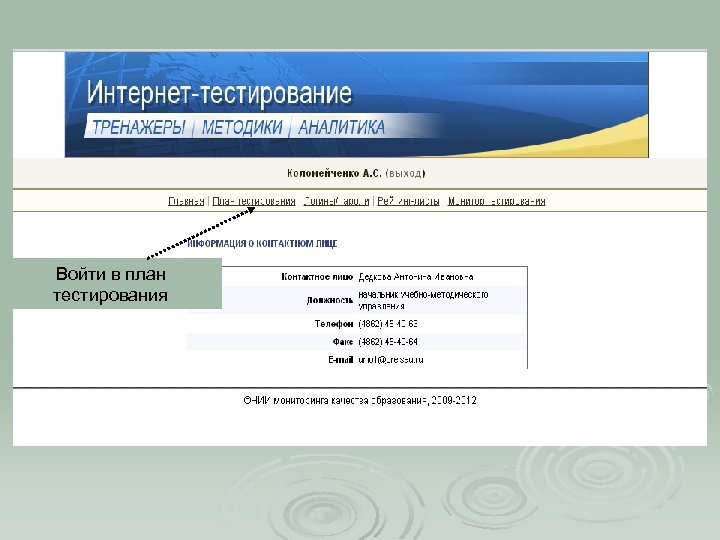Image resolution: width=720 pixels, height=540 pixels.
Task: Select phone number (4862) 45-40-63
Action: pos(388,324)
